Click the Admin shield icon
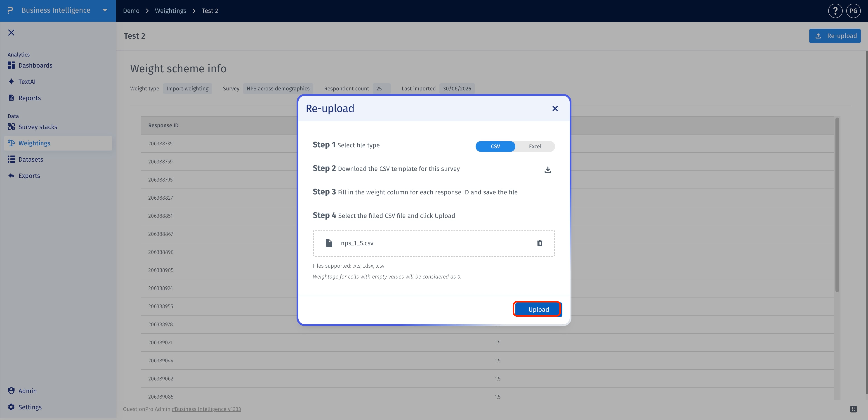This screenshot has width=868, height=420. pyautogui.click(x=11, y=390)
